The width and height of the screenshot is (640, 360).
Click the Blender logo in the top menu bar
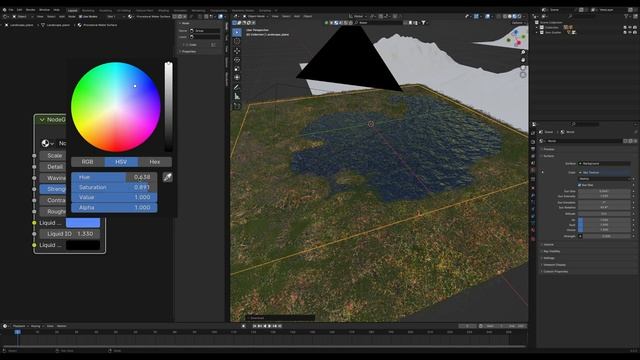tap(5, 10)
